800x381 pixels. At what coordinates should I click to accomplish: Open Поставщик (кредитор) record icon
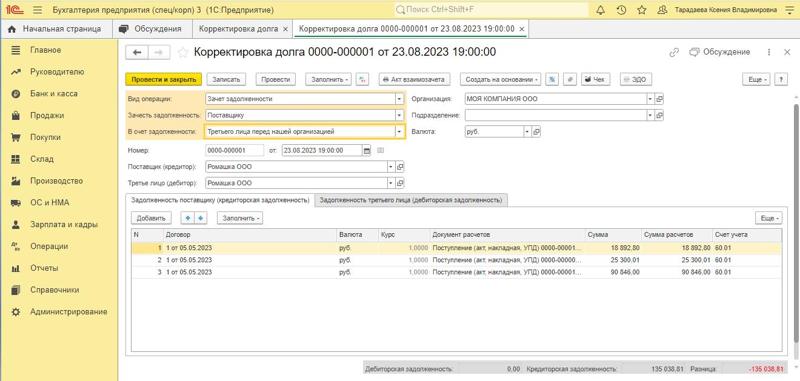400,167
